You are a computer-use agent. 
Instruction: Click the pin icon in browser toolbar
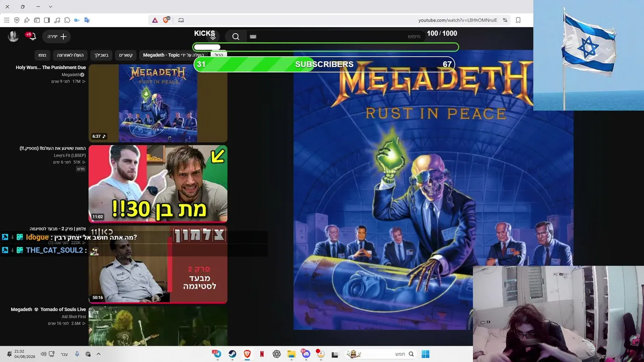pos(27,20)
